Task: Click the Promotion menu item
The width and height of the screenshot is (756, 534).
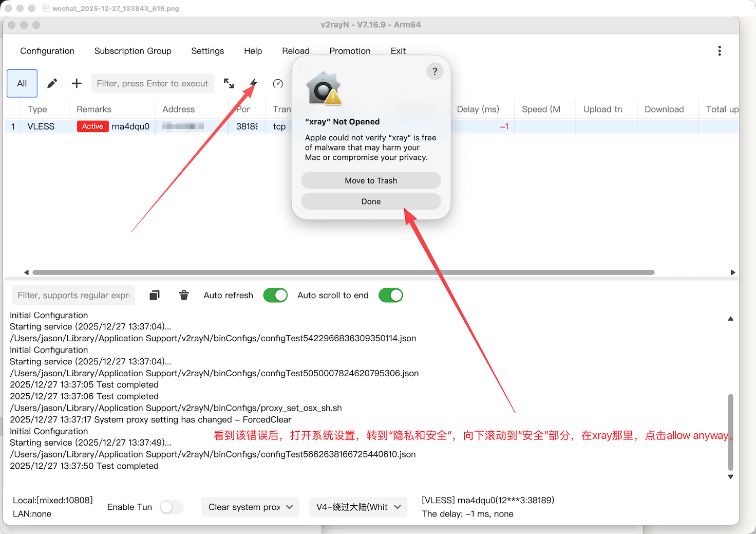Action: 350,51
